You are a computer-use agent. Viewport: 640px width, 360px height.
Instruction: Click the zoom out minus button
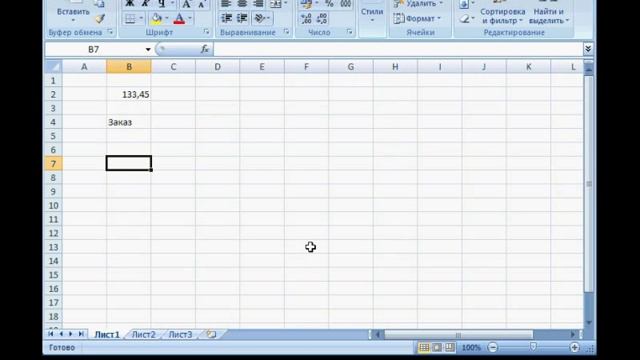tap(493, 347)
